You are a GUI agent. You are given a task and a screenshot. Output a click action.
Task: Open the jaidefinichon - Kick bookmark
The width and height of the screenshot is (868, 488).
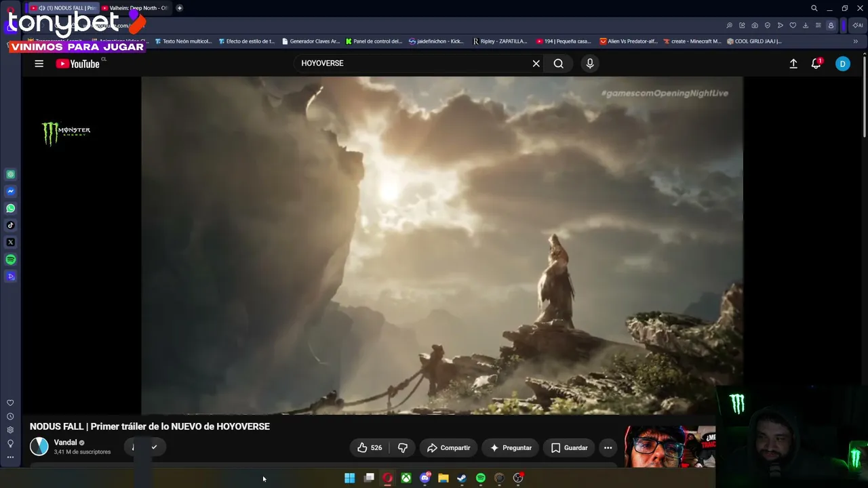tap(436, 41)
